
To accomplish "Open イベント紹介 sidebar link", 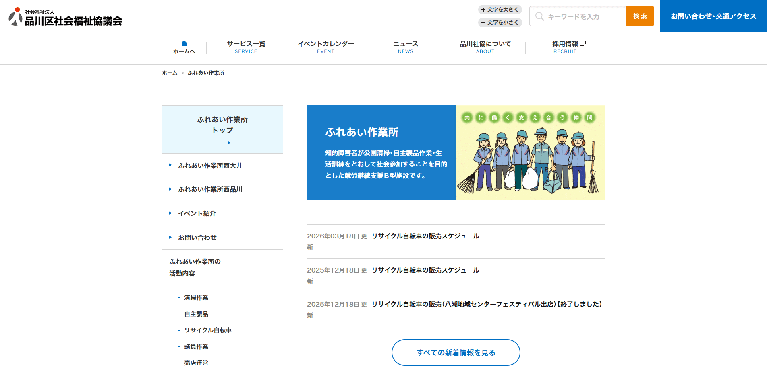I will click(x=197, y=213).
